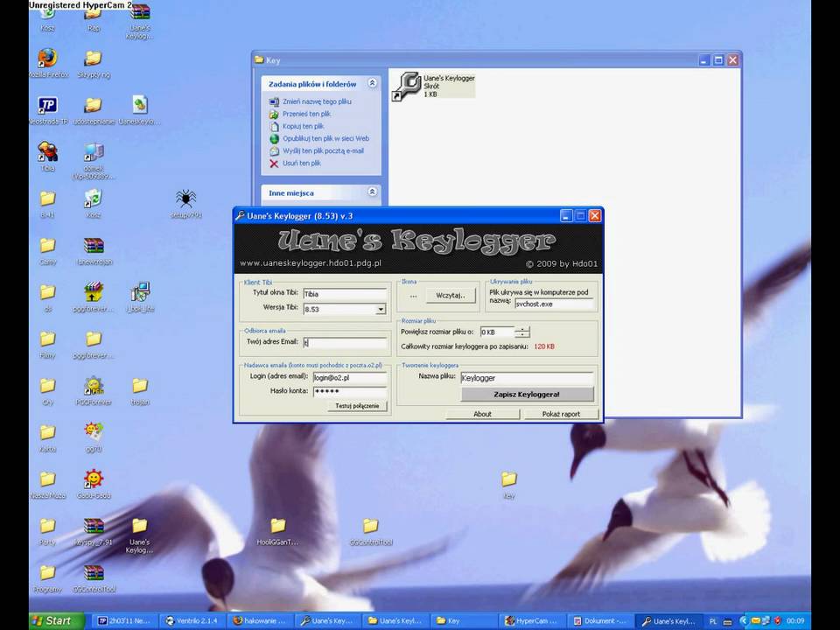Switch to hakowanie Firefox taskbar item

coord(260,621)
